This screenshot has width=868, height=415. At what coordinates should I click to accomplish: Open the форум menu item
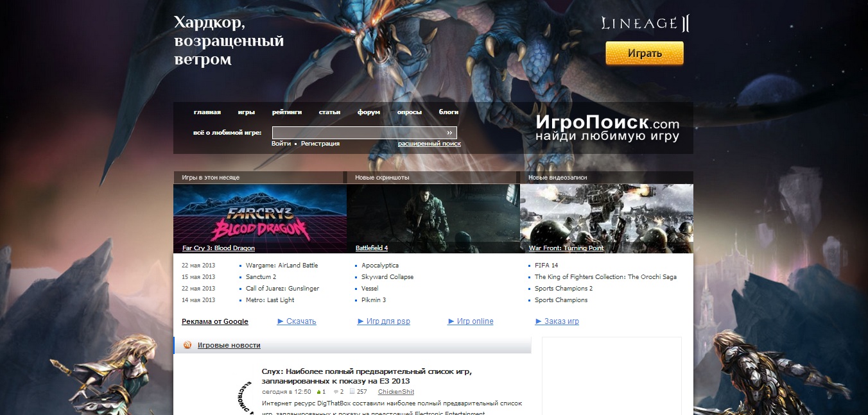coord(369,112)
